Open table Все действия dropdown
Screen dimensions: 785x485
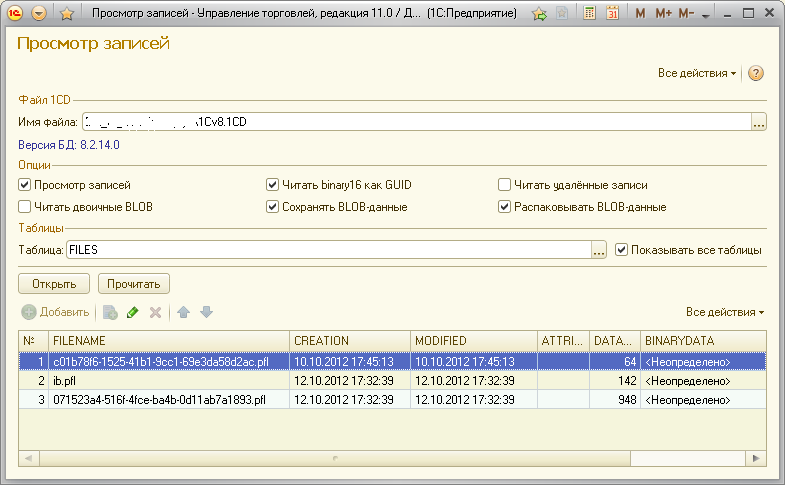pos(725,312)
